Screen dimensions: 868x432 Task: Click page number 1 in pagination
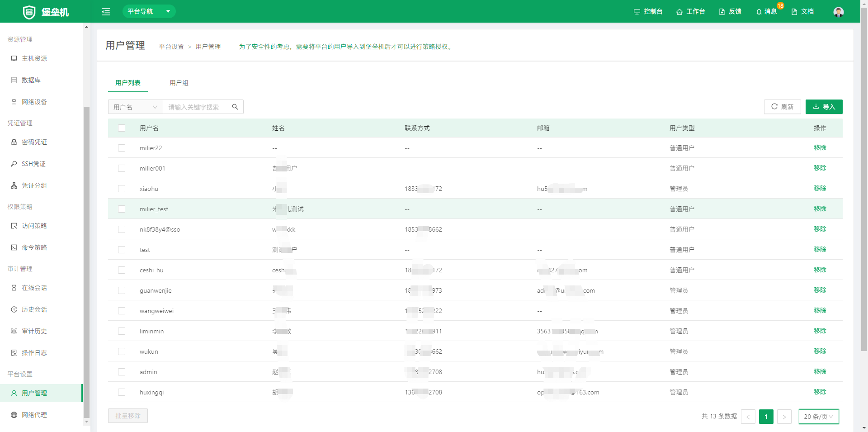[766, 417]
